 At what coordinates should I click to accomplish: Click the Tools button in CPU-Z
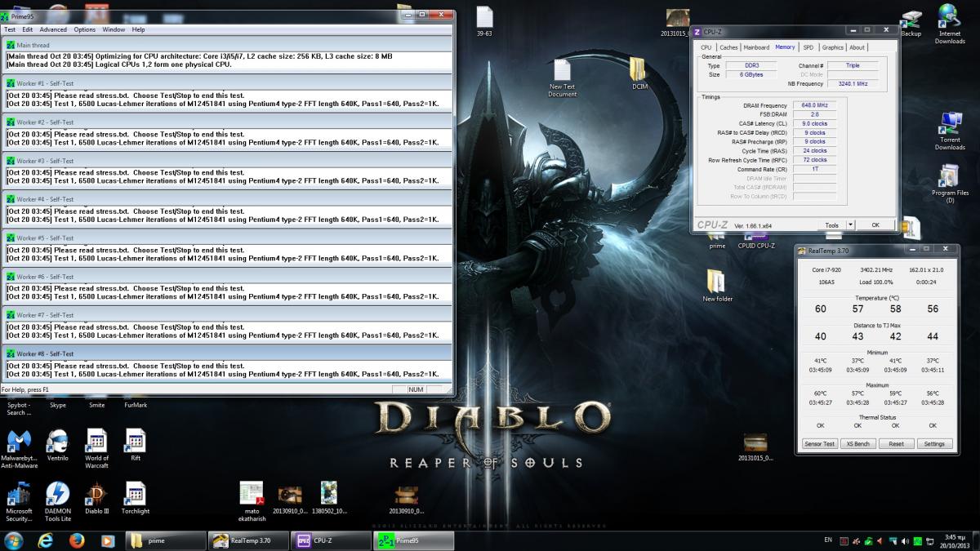tap(831, 224)
